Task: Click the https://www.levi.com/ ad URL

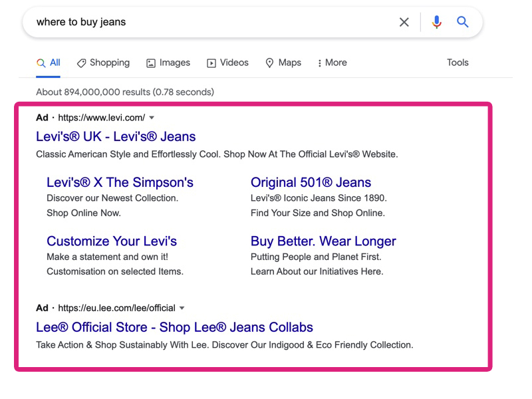Action: [102, 118]
